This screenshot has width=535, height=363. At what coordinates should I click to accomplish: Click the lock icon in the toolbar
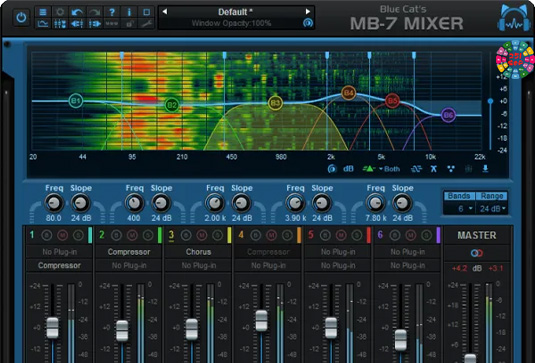(129, 24)
